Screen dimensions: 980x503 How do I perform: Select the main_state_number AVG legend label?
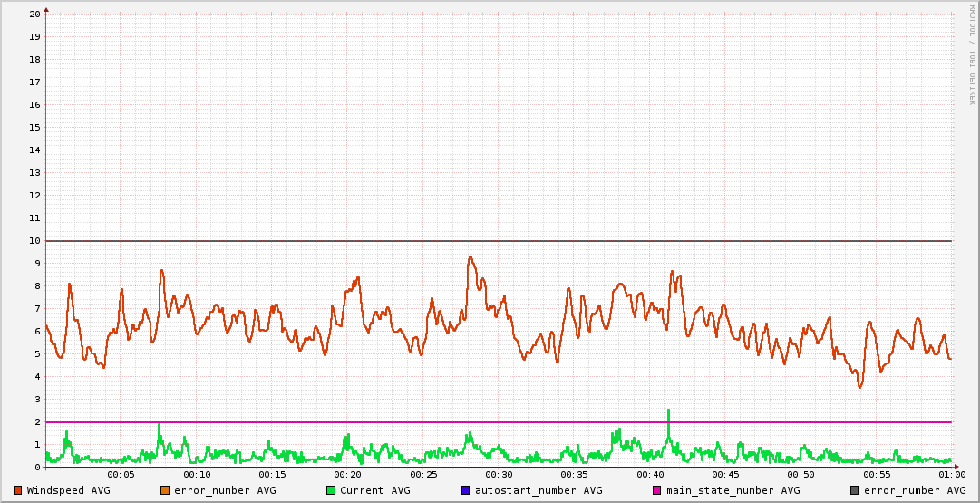tap(733, 490)
